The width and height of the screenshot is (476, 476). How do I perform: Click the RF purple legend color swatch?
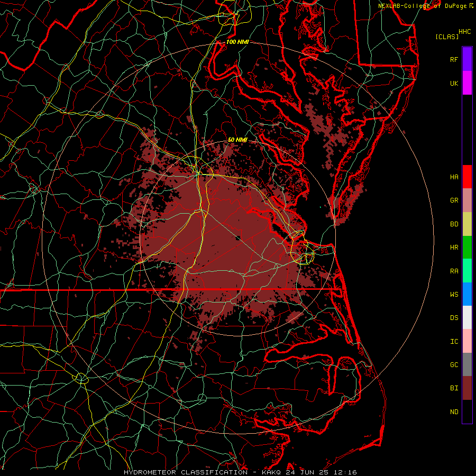coord(467,59)
